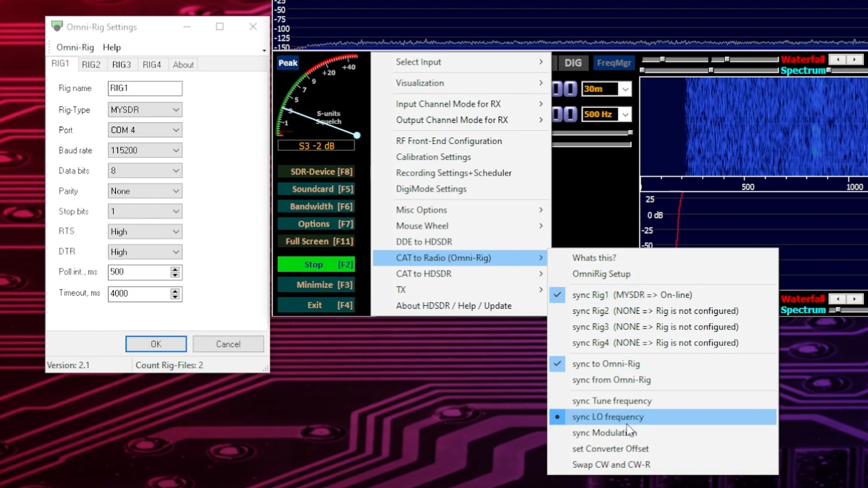Click the upper Waterfall right arrow button
The image size is (868, 488).
click(x=854, y=60)
